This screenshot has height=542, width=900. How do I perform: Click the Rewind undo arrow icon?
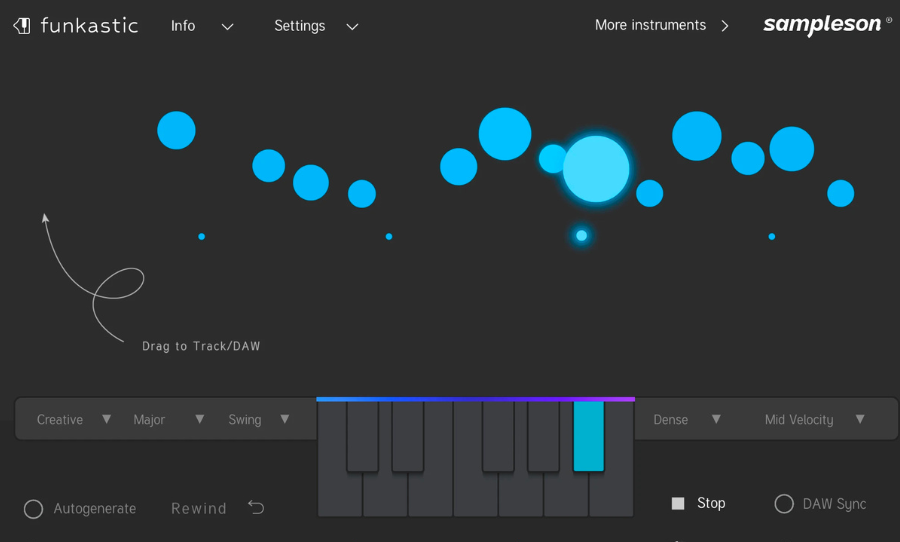pos(256,508)
